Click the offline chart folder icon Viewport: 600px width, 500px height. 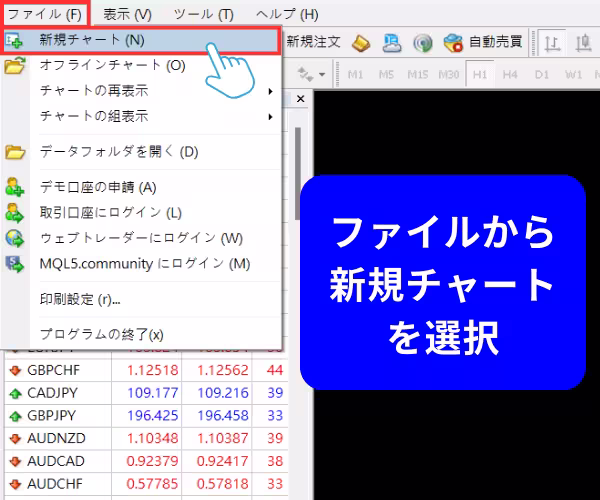(x=15, y=65)
